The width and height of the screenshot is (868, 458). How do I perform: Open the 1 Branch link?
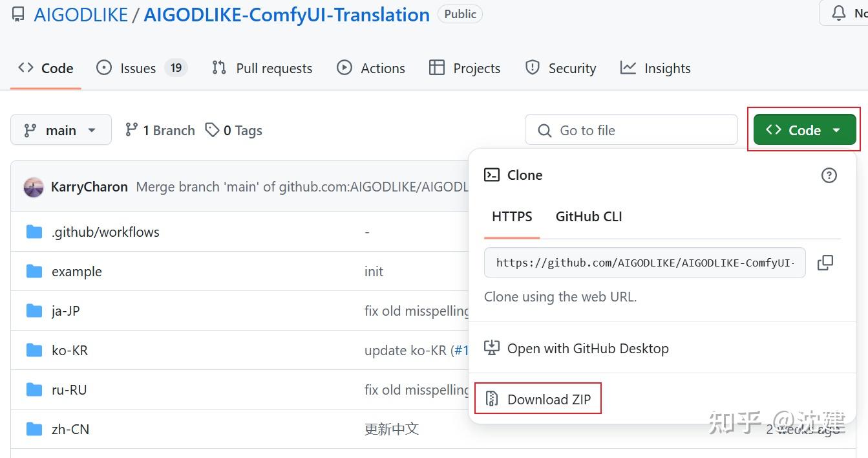160,130
